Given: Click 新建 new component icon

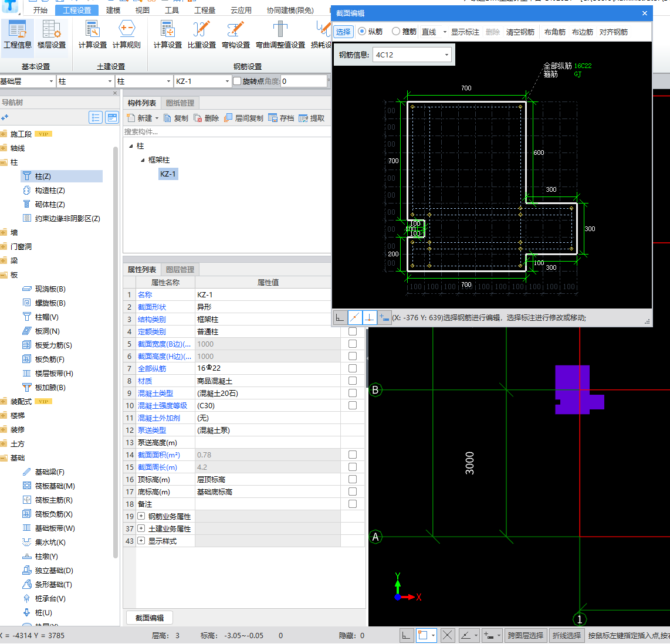Looking at the screenshot, I should point(139,118).
